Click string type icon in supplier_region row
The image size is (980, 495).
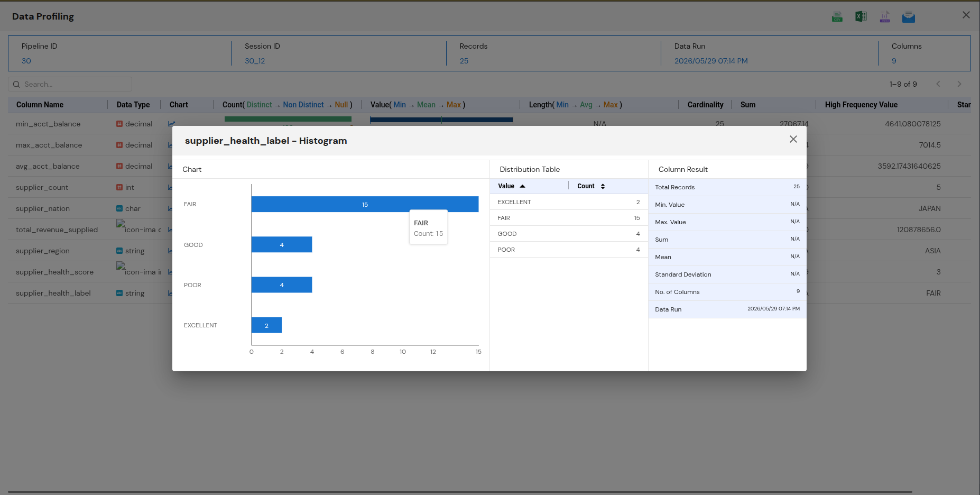coord(119,251)
